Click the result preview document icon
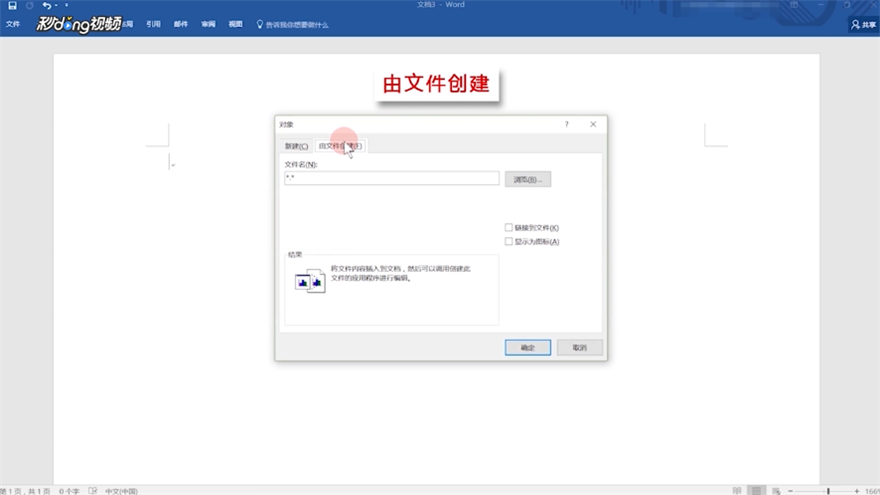The image size is (880, 495). (310, 281)
